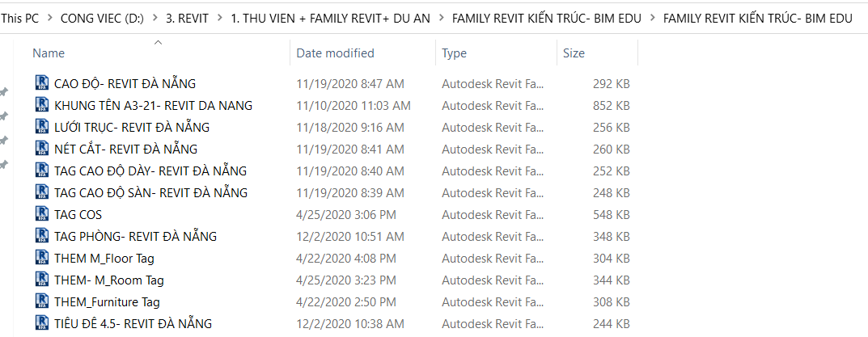
Task: Click the icon next to THEM M_Floor Tag
Action: [x=42, y=258]
